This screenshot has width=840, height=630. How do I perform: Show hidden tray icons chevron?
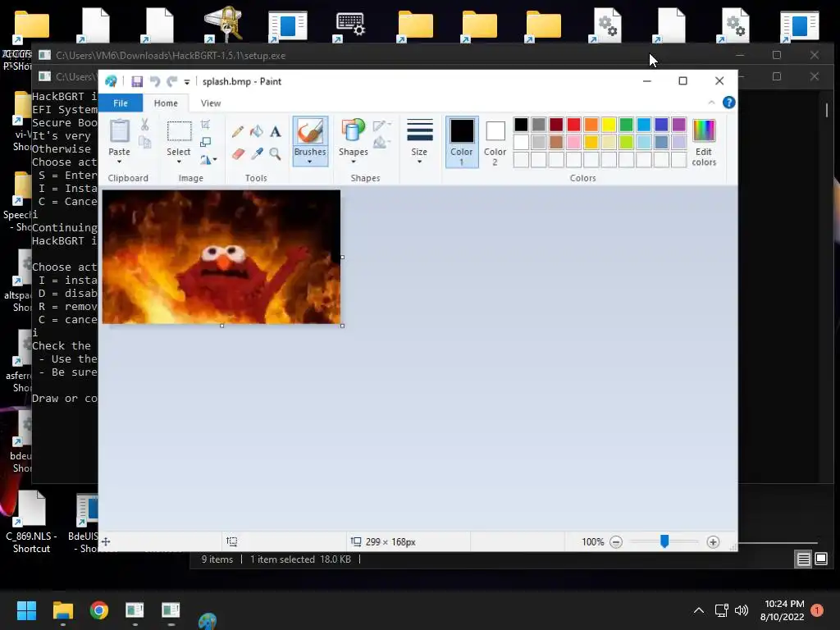coord(699,610)
